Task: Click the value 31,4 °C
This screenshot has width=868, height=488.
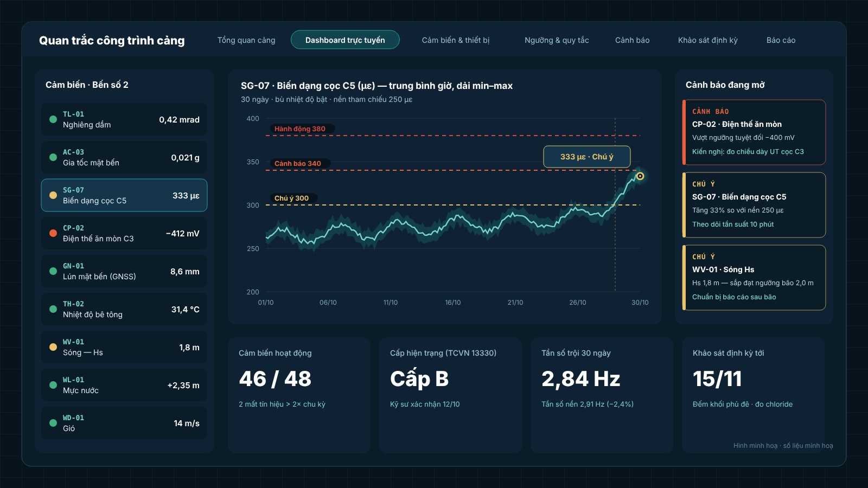Action: point(186,310)
